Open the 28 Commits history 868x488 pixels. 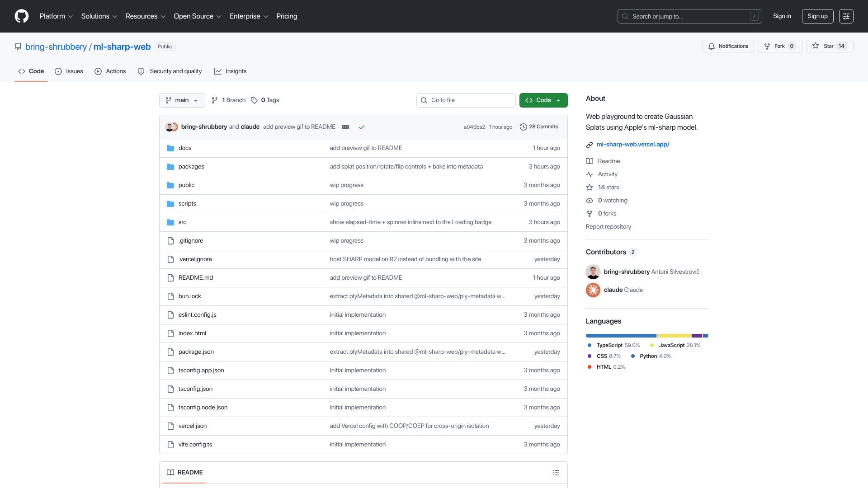coord(539,127)
